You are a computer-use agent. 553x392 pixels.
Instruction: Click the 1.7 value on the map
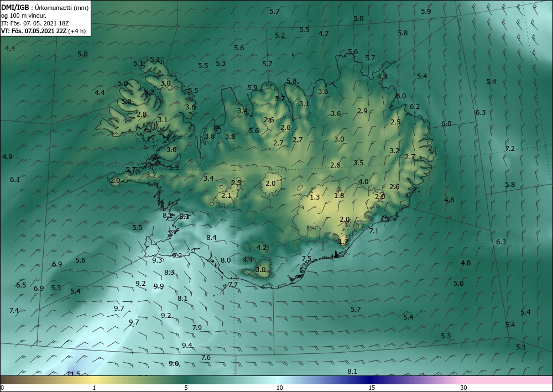[343, 242]
